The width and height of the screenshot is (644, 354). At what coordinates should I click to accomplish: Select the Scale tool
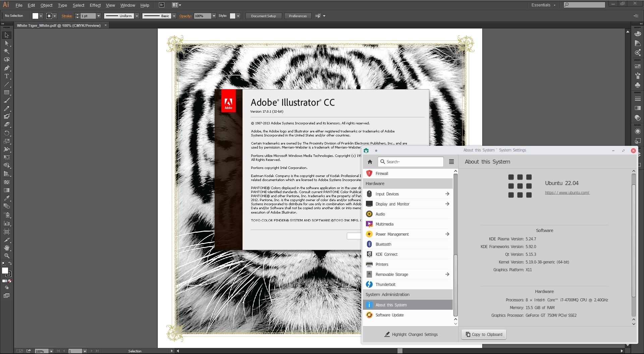click(x=7, y=141)
